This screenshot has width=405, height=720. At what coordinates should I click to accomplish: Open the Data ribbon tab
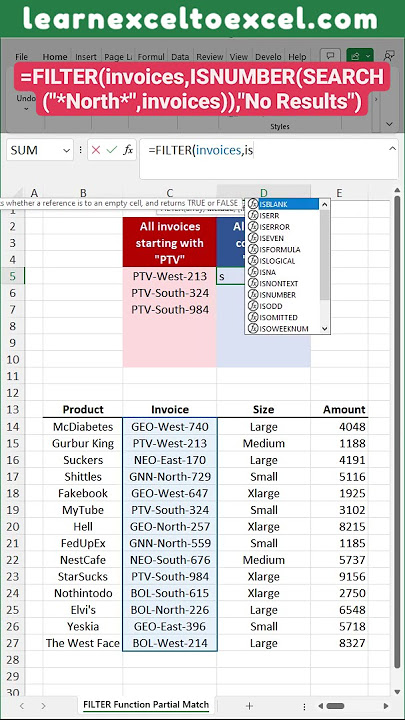[x=180, y=57]
